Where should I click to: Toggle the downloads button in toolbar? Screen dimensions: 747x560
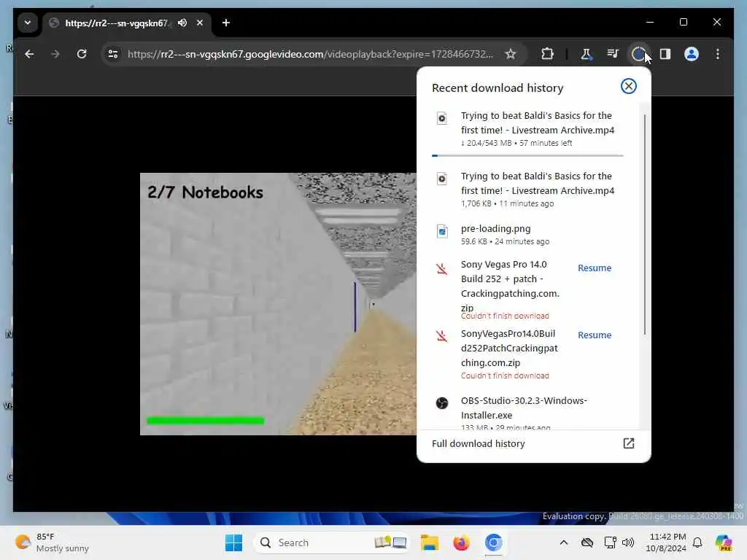tap(638, 54)
